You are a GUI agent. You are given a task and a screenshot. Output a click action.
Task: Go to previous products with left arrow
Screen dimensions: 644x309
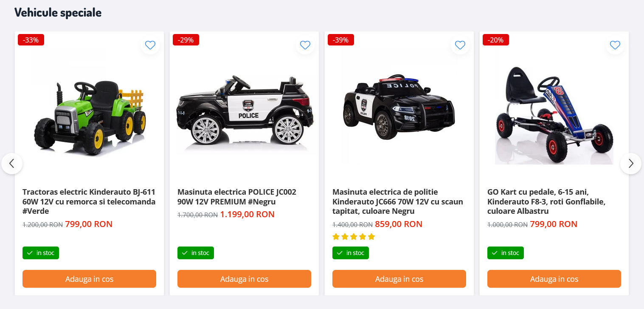[x=12, y=164]
